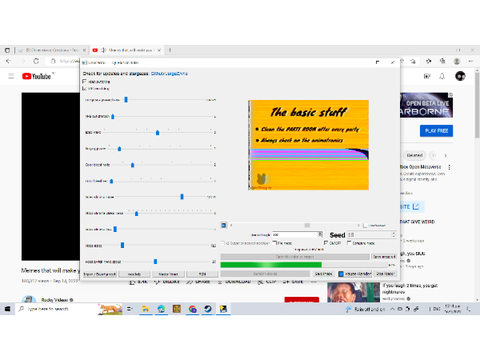Open YouTube notifications bell

[x=442, y=76]
